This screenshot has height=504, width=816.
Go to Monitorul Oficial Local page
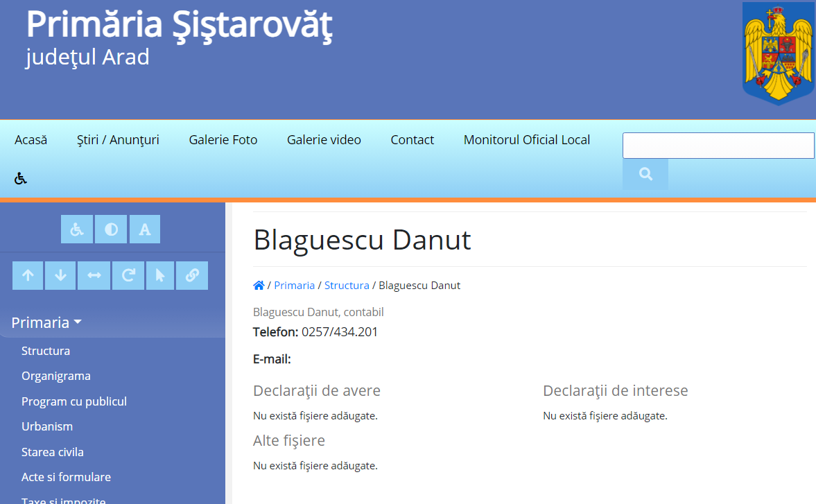coord(526,140)
